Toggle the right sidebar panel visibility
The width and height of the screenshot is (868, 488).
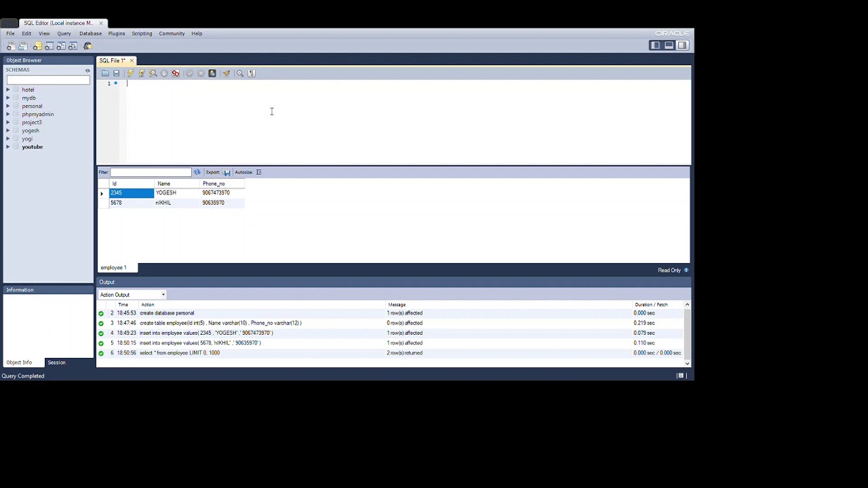point(682,45)
